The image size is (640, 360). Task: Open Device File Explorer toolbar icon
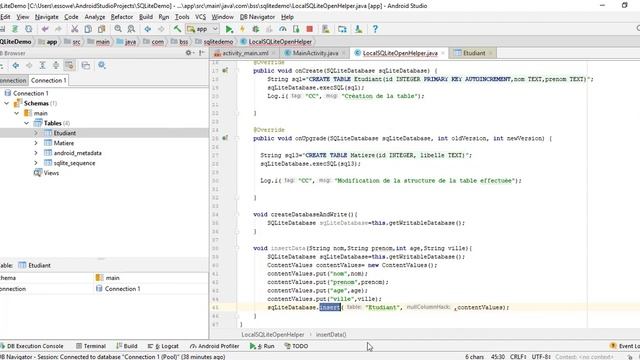tap(342, 29)
